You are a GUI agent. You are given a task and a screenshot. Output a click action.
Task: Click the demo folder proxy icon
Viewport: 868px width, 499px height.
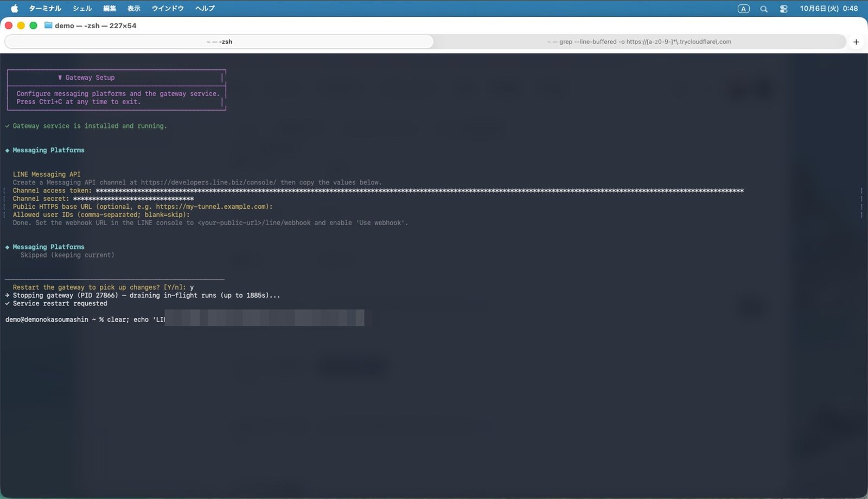pos(48,25)
